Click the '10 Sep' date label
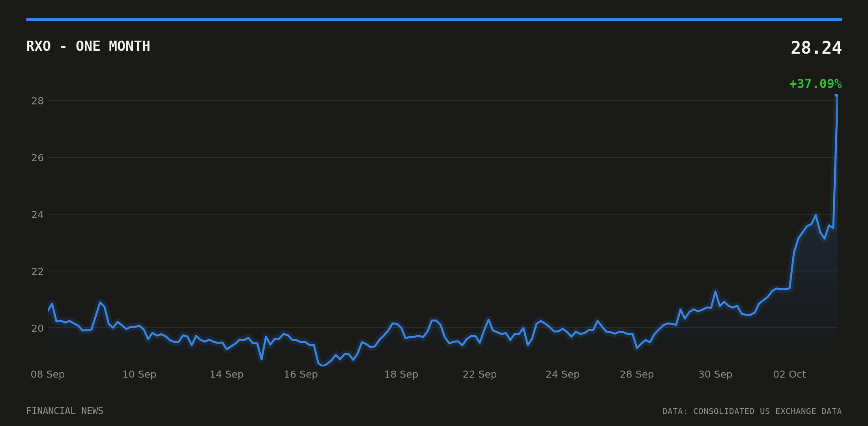The width and height of the screenshot is (868, 426). point(139,374)
